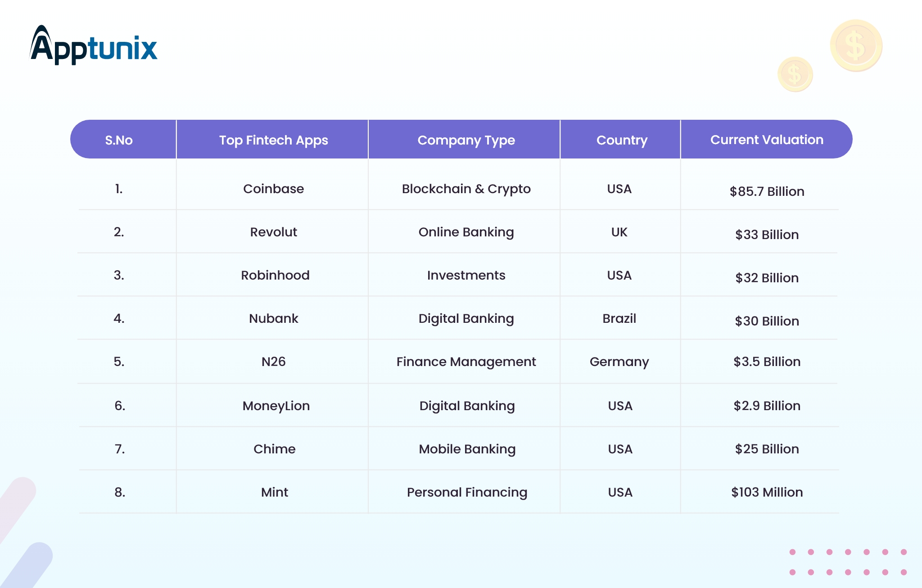Click the Brazil country cell
The image size is (922, 588).
tap(619, 318)
